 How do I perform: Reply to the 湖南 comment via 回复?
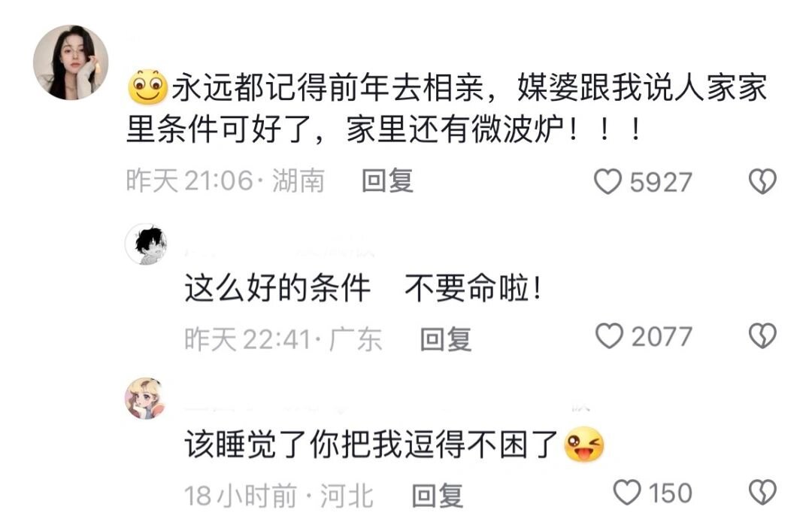(x=387, y=181)
